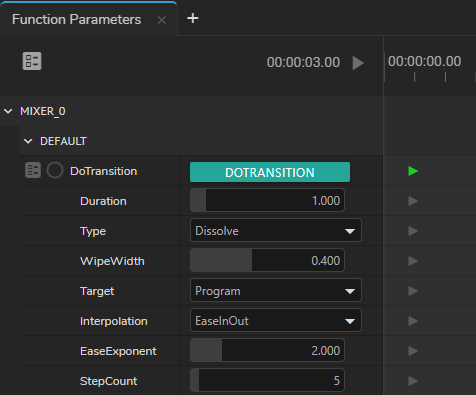476x395 pixels.
Task: Play the 00:00:03.00 timeline
Action: click(358, 63)
